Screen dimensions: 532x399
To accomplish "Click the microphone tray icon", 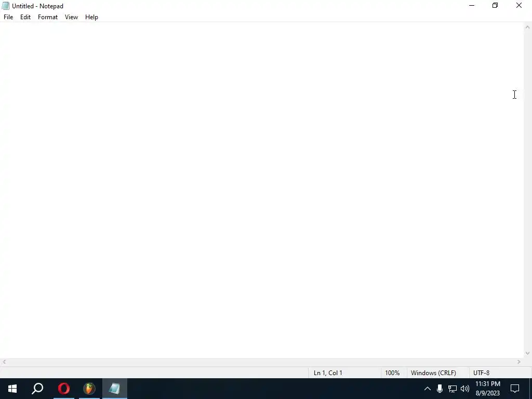I will click(440, 389).
